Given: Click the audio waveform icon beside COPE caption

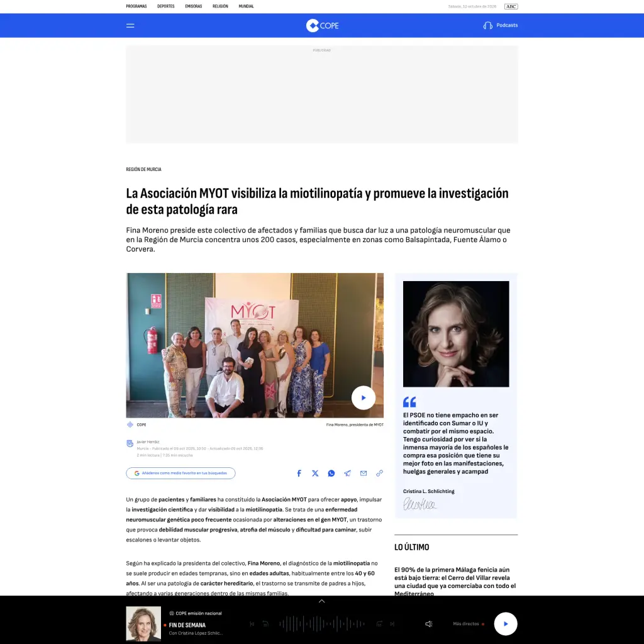Looking at the screenshot, I should [130, 425].
